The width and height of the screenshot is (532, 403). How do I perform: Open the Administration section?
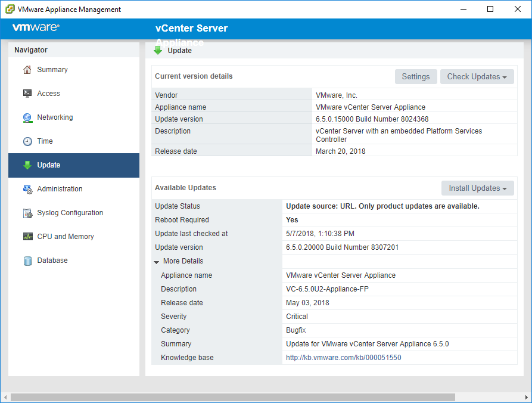(x=74, y=189)
